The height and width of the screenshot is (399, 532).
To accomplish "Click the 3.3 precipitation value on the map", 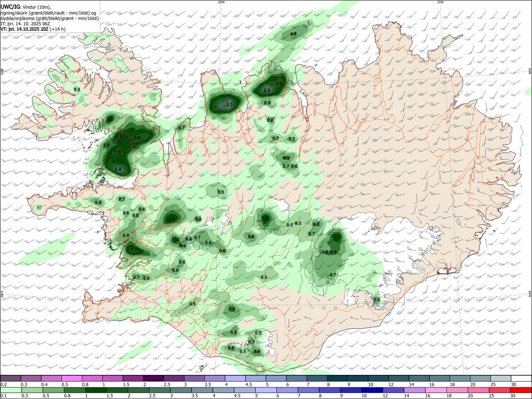I will (229, 104).
